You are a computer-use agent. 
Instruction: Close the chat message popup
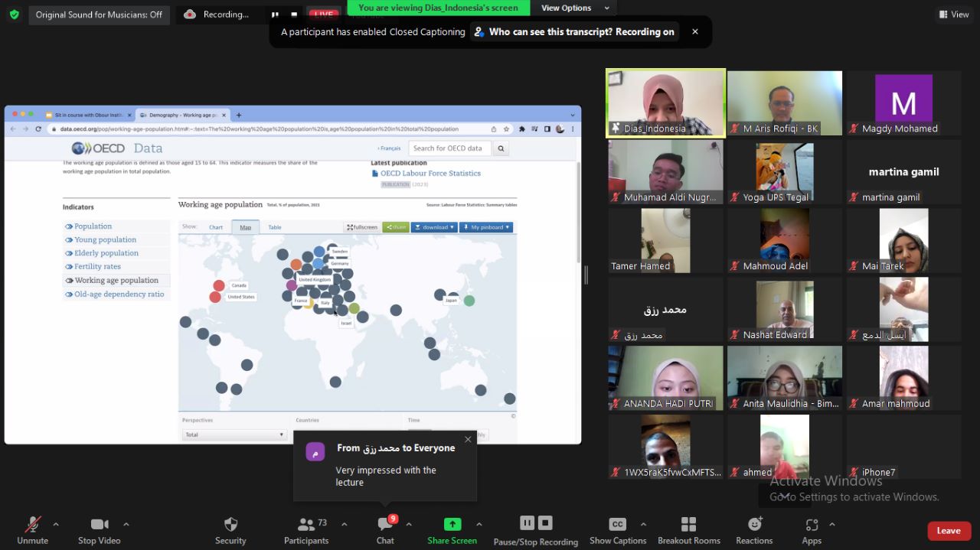click(x=468, y=439)
